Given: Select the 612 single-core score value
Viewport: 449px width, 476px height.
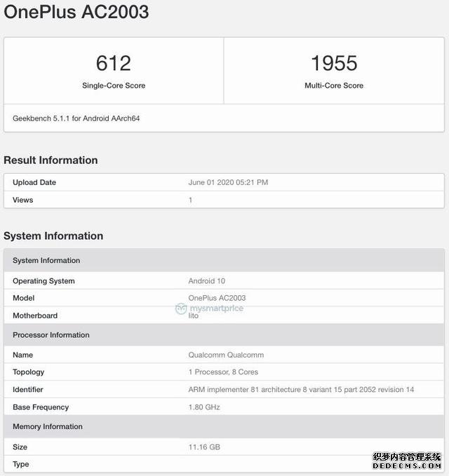Looking at the screenshot, I should click(x=114, y=63).
